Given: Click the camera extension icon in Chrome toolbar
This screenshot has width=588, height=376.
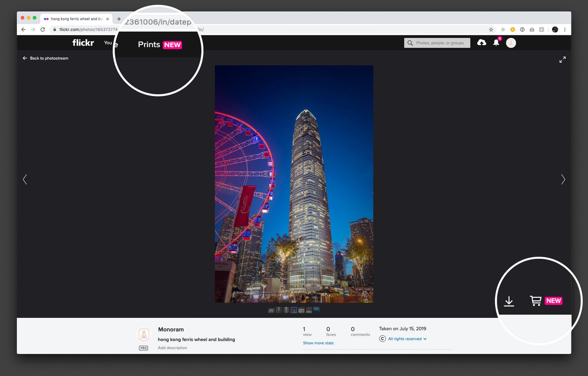Looking at the screenshot, I should [532, 29].
